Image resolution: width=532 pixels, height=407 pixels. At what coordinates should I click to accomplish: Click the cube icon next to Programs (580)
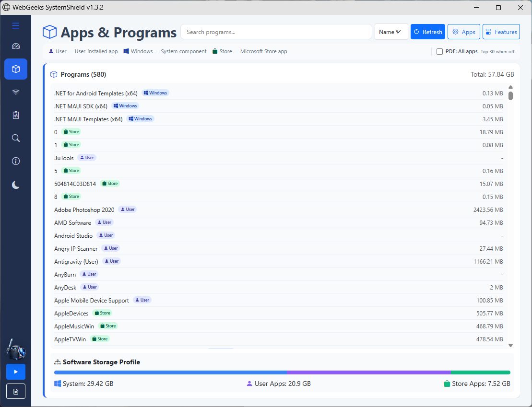54,74
